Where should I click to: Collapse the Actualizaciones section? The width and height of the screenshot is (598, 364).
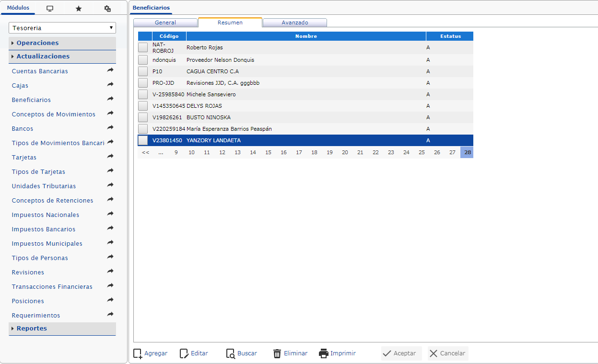pos(62,57)
